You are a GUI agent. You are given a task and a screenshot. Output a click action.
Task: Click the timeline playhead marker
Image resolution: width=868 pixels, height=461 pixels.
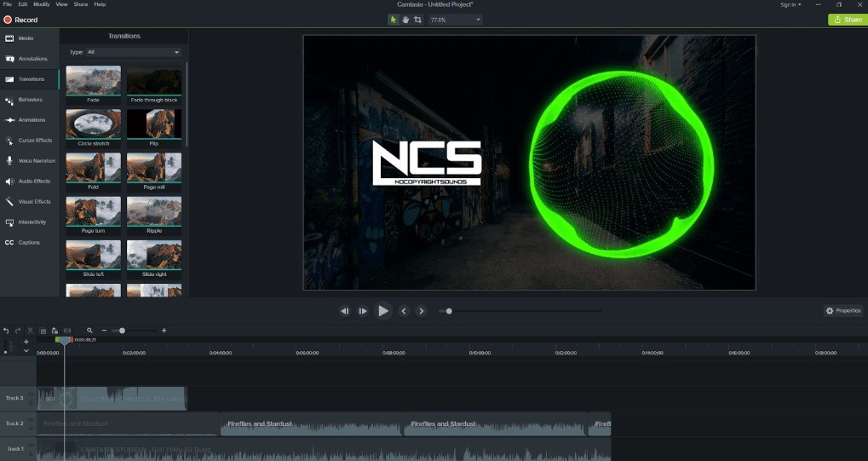click(64, 340)
